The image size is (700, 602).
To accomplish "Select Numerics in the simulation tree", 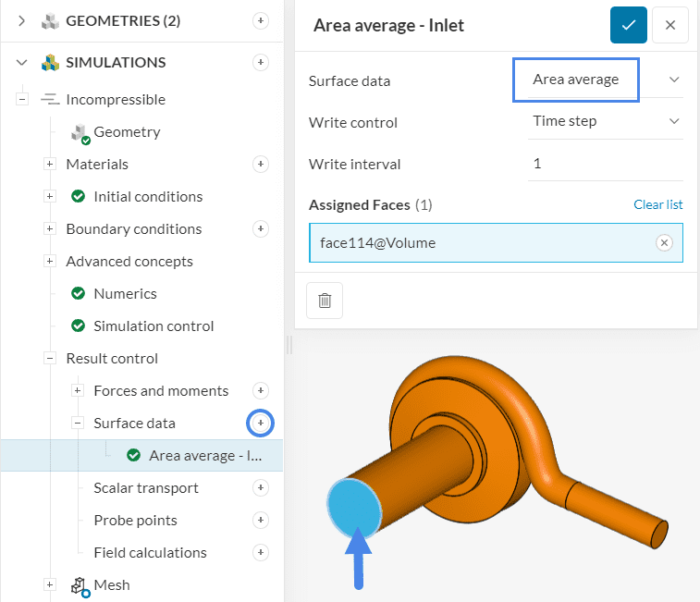I will 125,293.
